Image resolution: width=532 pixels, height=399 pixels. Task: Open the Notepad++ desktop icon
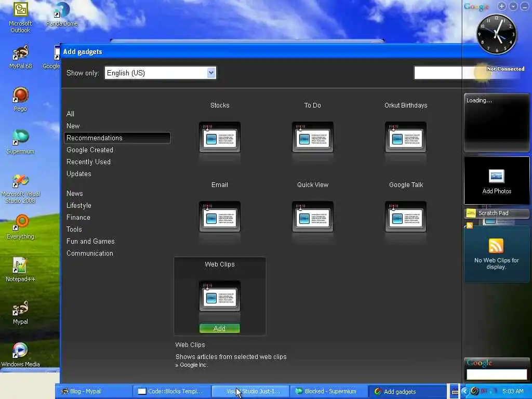pyautogui.click(x=20, y=270)
